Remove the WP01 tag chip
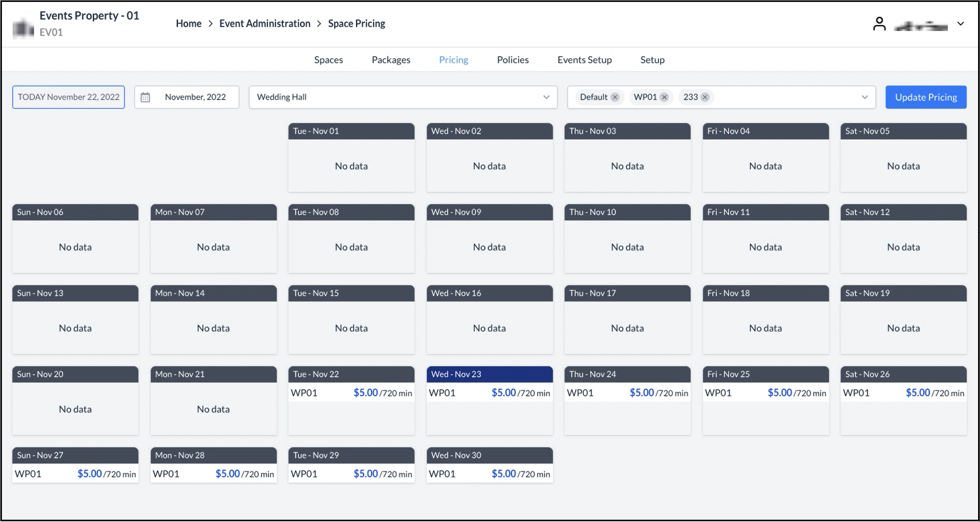 664,97
